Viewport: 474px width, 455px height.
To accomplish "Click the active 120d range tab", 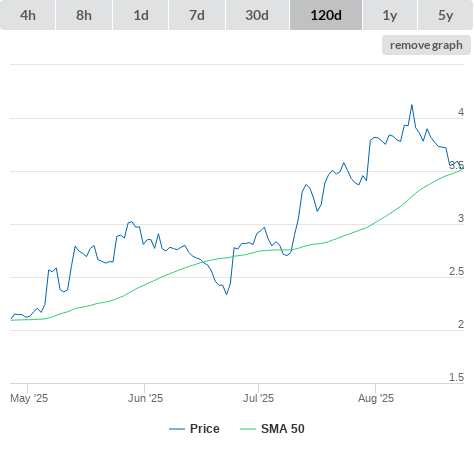I will coord(326,15).
